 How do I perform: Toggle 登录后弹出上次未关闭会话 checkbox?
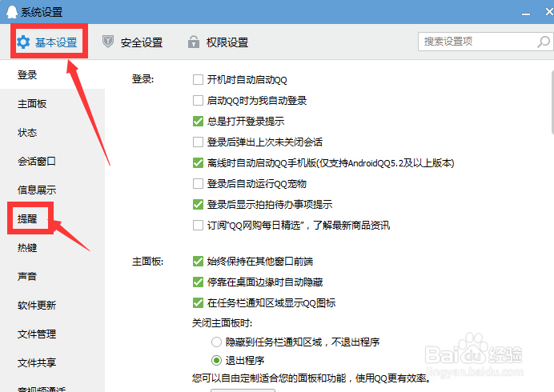198,142
